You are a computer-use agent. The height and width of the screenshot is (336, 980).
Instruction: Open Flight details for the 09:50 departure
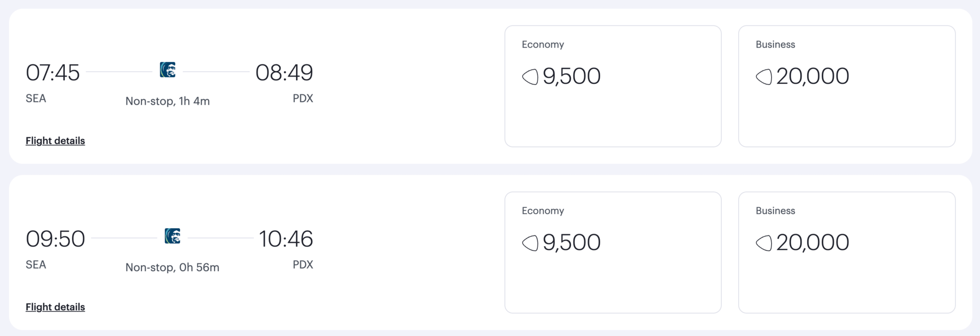pos(55,307)
